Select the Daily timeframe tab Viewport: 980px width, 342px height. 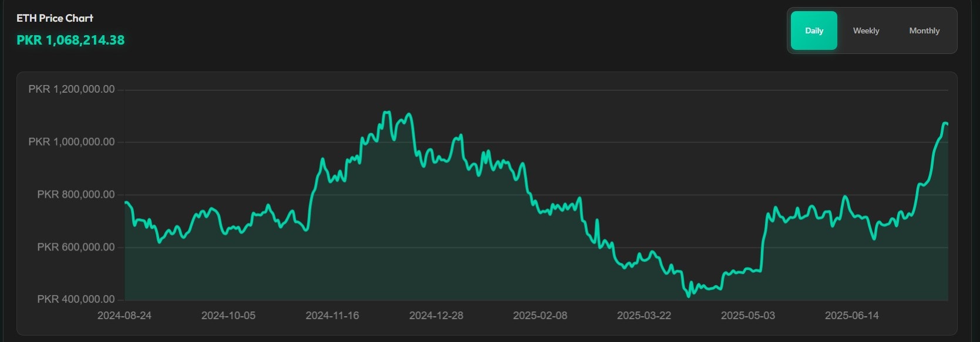[814, 31]
